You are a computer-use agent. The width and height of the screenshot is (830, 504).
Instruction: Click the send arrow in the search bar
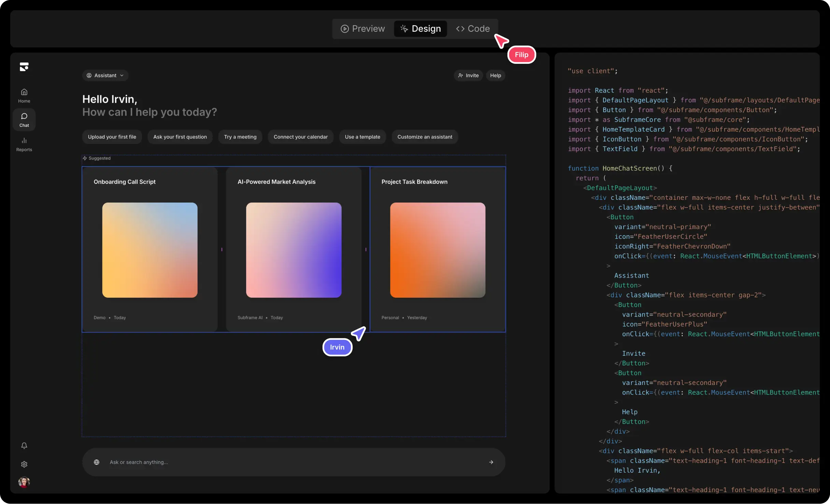(491, 462)
